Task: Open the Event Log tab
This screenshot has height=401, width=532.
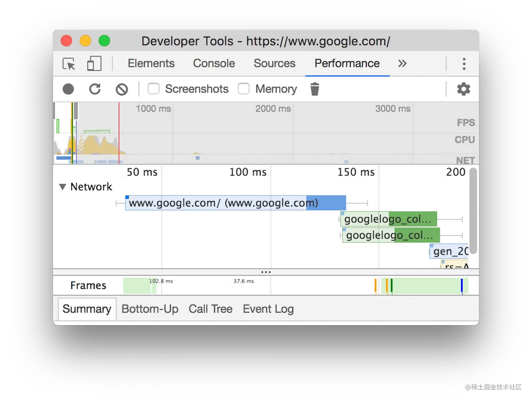Action: pos(268,309)
